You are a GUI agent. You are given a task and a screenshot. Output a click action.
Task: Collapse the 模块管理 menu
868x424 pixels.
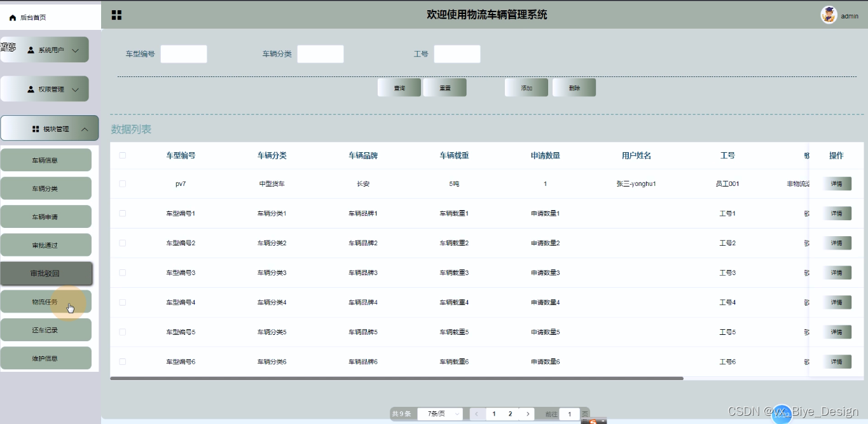click(x=50, y=128)
